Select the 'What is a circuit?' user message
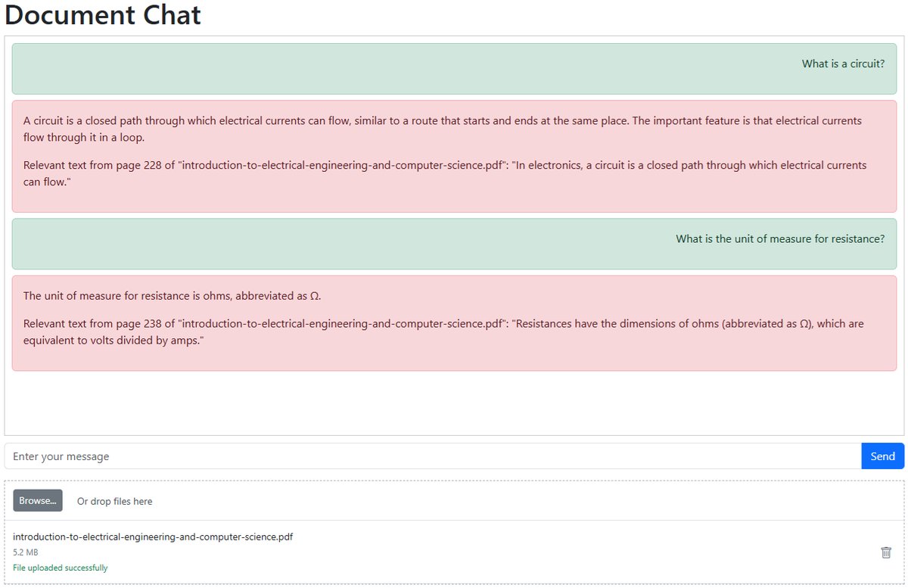 (x=454, y=69)
